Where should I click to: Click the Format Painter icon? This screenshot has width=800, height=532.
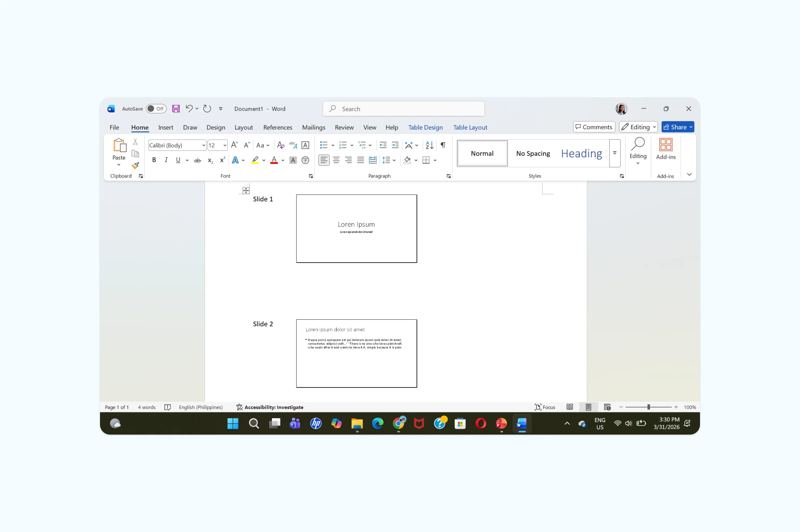135,165
